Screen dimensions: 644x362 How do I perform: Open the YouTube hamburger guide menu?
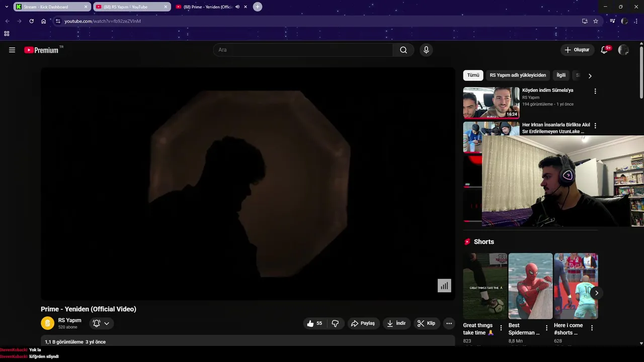pyautogui.click(x=12, y=50)
